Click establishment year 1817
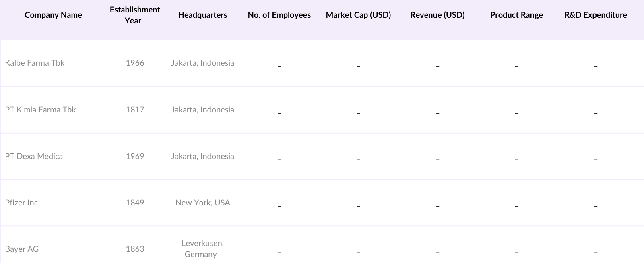 (135, 110)
